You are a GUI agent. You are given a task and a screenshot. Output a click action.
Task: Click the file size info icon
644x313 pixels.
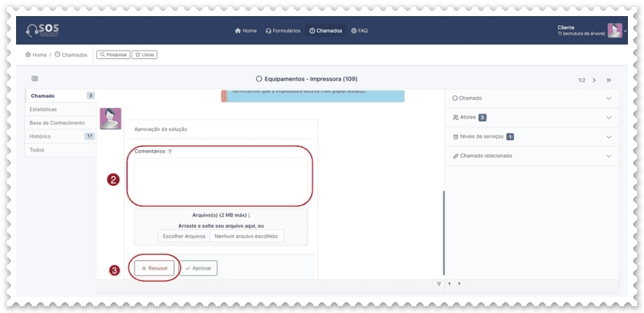coord(249,216)
